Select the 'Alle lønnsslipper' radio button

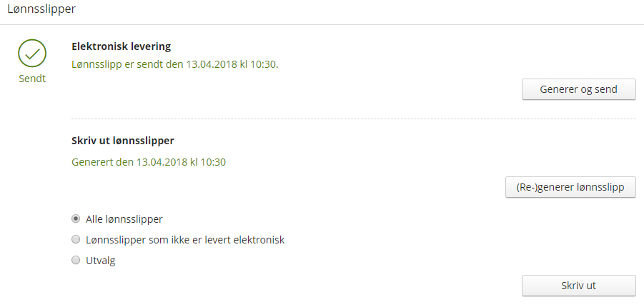[76, 218]
